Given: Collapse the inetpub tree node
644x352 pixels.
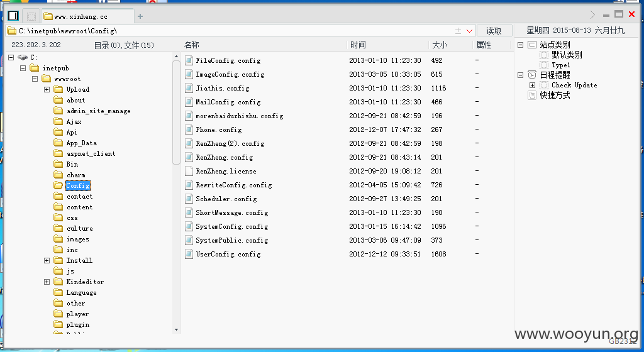Looking at the screenshot, I should [x=23, y=68].
